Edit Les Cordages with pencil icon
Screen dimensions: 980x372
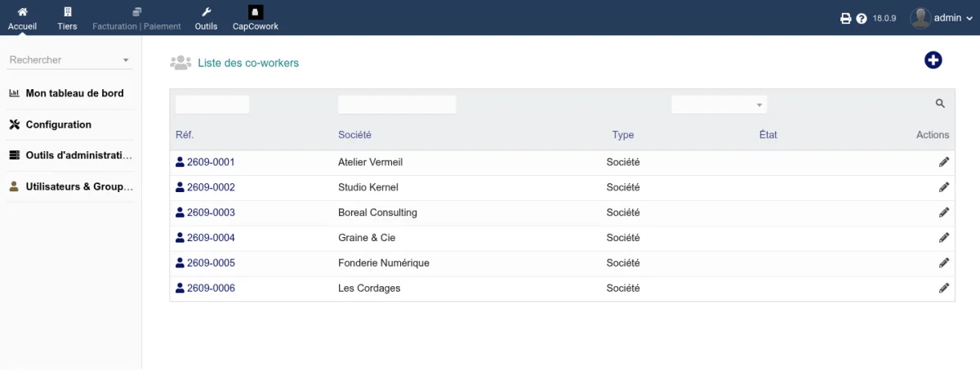(x=944, y=289)
